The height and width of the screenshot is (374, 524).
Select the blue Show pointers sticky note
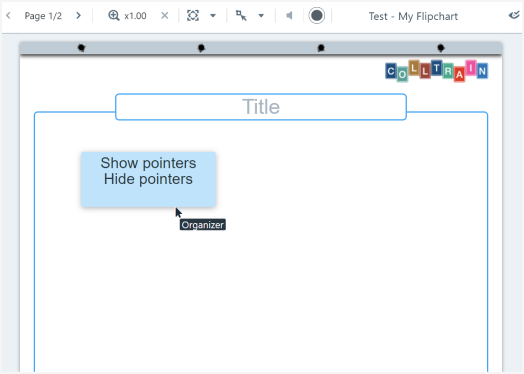pyautogui.click(x=148, y=179)
